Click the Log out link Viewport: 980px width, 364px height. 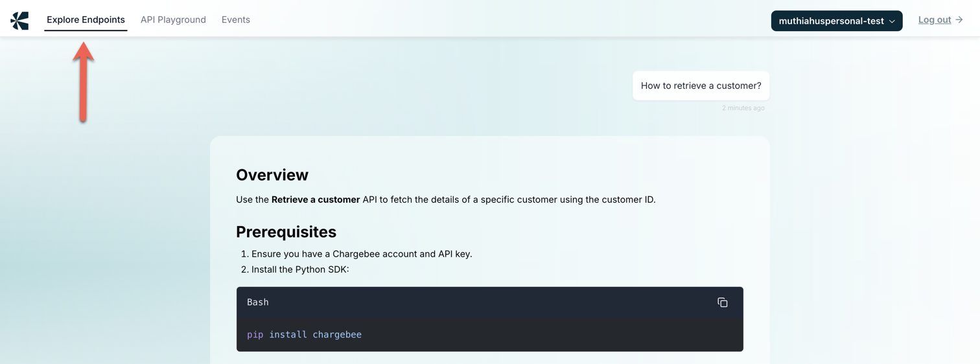940,20
